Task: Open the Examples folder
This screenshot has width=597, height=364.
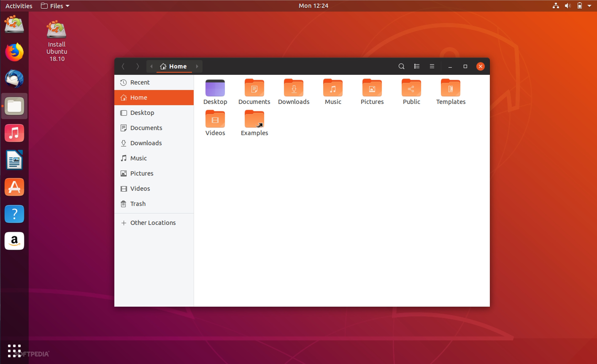Action: tap(254, 120)
